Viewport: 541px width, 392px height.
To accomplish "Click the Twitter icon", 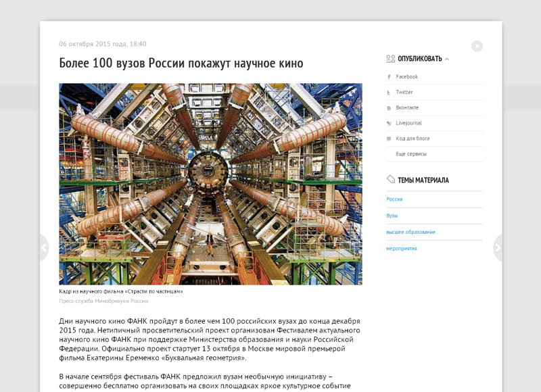I will [389, 93].
